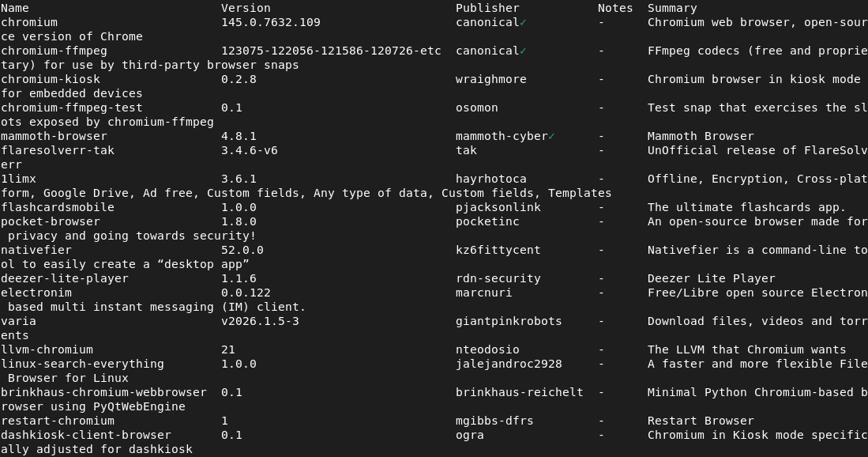Click the verified checkmark beside mammoth-cyber

tap(551, 136)
